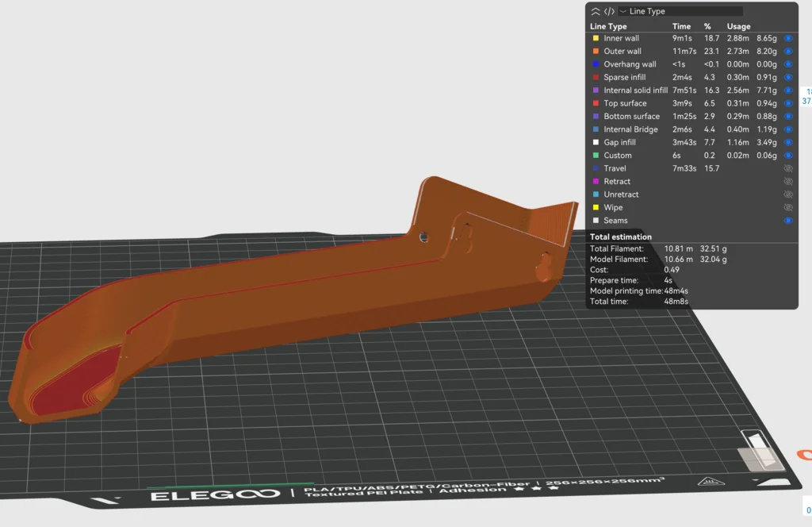
Task: Enable Retract visibility in legend
Action: click(788, 182)
